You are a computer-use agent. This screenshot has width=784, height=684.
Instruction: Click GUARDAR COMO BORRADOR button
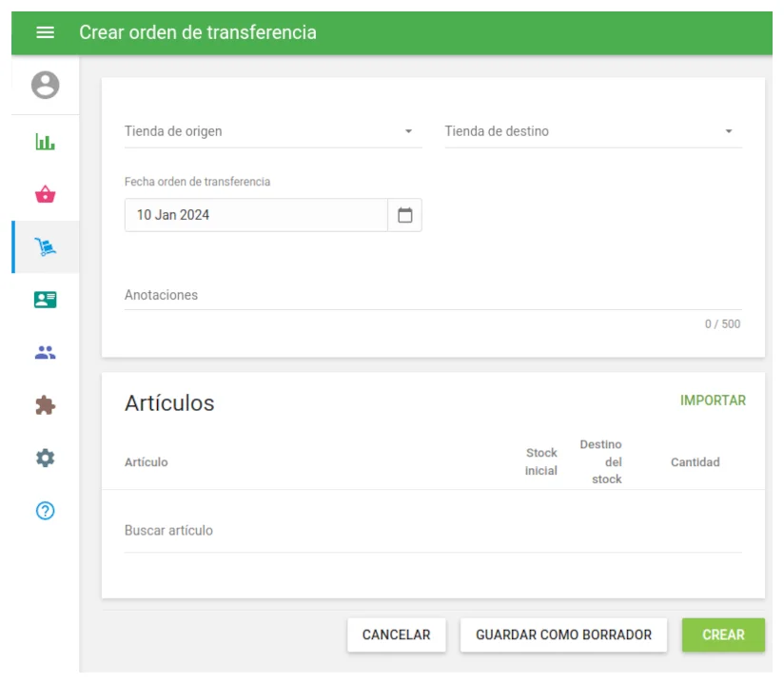click(563, 635)
